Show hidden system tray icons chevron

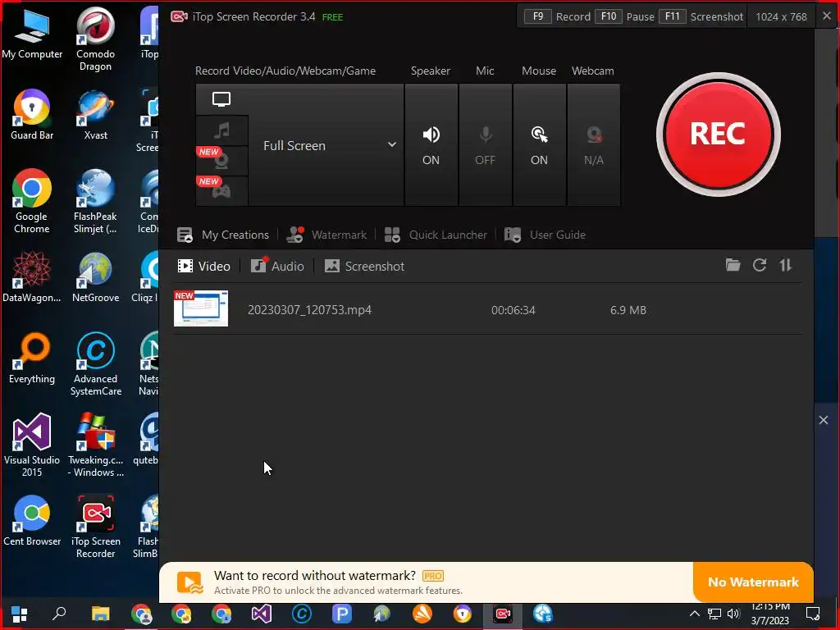click(694, 614)
